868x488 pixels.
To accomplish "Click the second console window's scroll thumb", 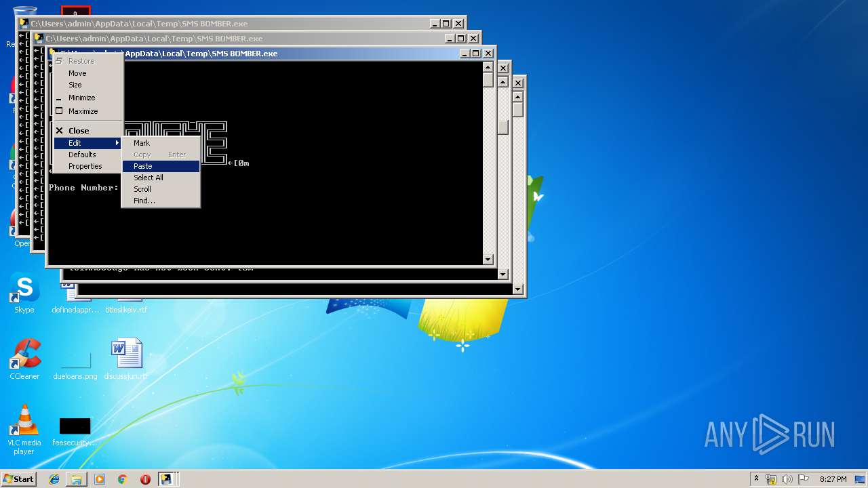I will coord(502,127).
